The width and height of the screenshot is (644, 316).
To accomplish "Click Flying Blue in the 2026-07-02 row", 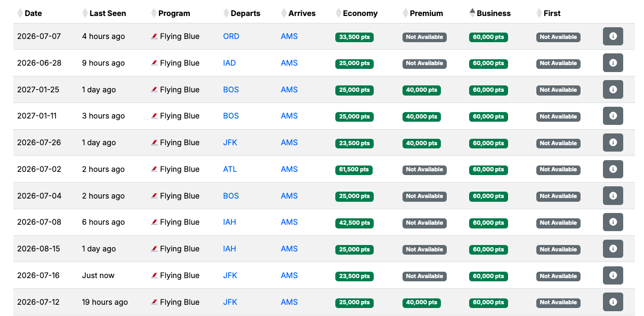I will [175, 169].
